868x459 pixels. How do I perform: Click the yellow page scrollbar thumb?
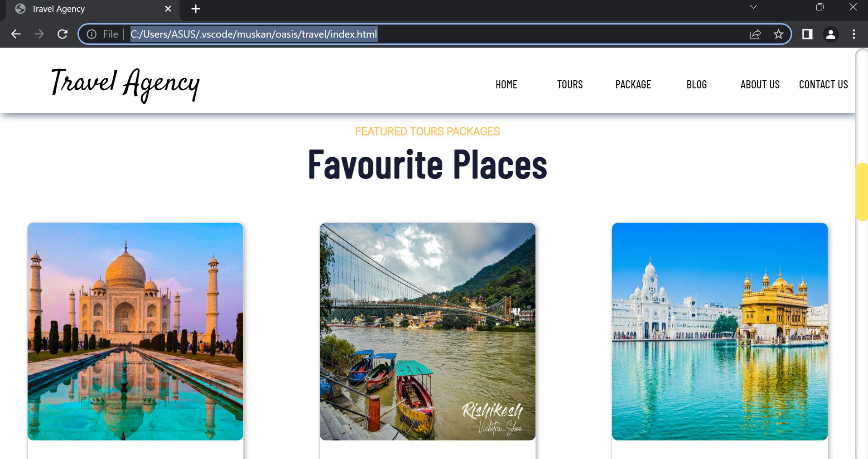click(x=862, y=192)
